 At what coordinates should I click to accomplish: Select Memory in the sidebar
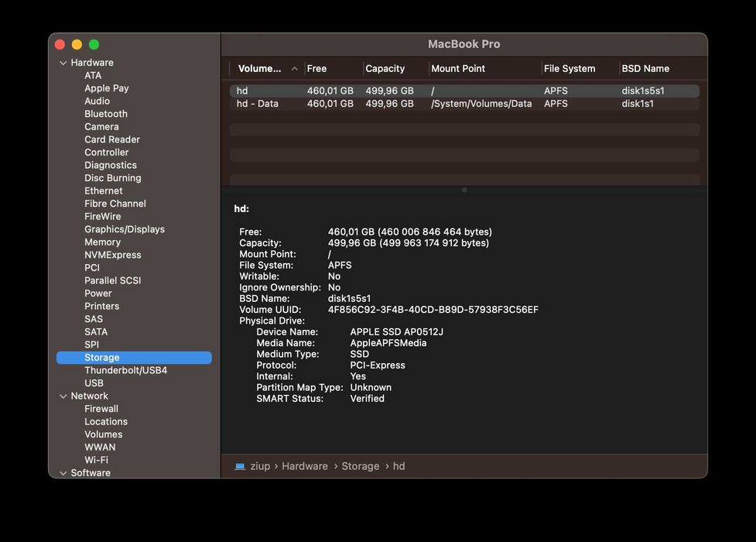click(102, 242)
